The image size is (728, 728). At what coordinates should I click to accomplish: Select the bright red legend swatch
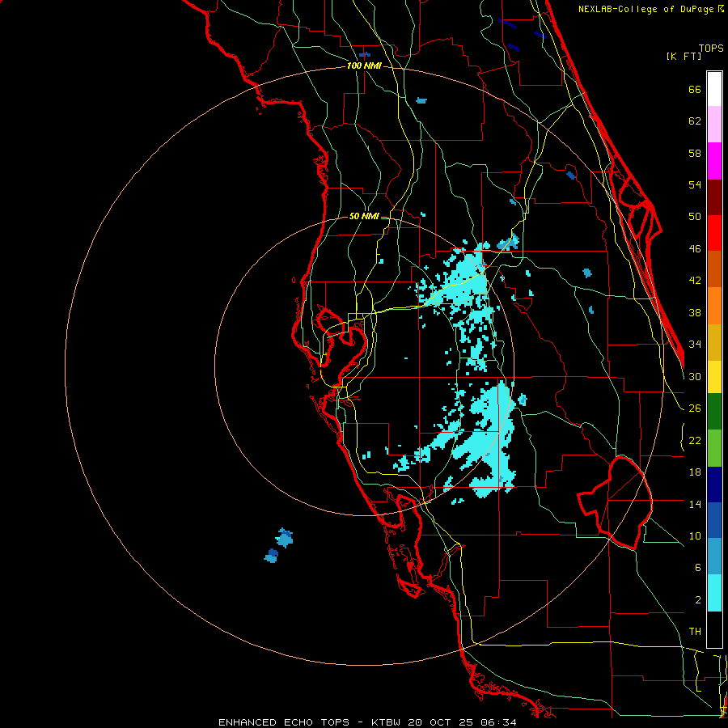[x=714, y=233]
